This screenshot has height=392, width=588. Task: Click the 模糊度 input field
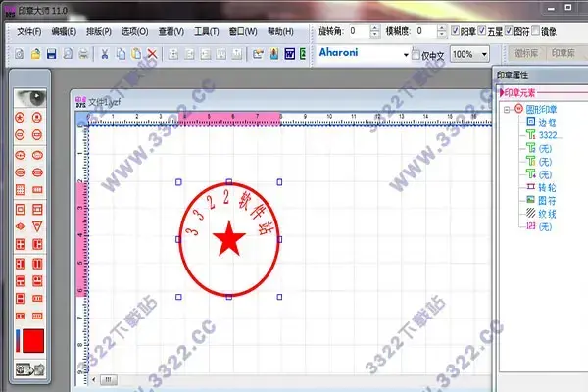click(x=426, y=31)
